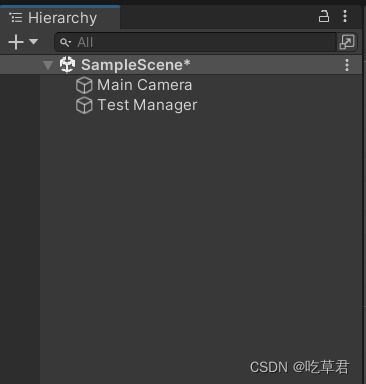Collapse the SampleScene foldout triangle
This screenshot has height=384, width=366.
(x=48, y=65)
